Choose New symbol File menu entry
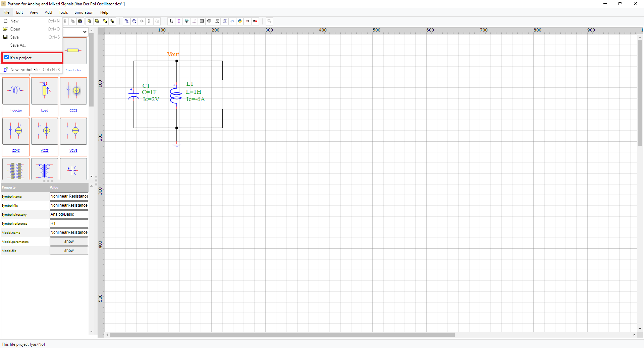Image resolution: width=644 pixels, height=348 pixels. coord(32,70)
